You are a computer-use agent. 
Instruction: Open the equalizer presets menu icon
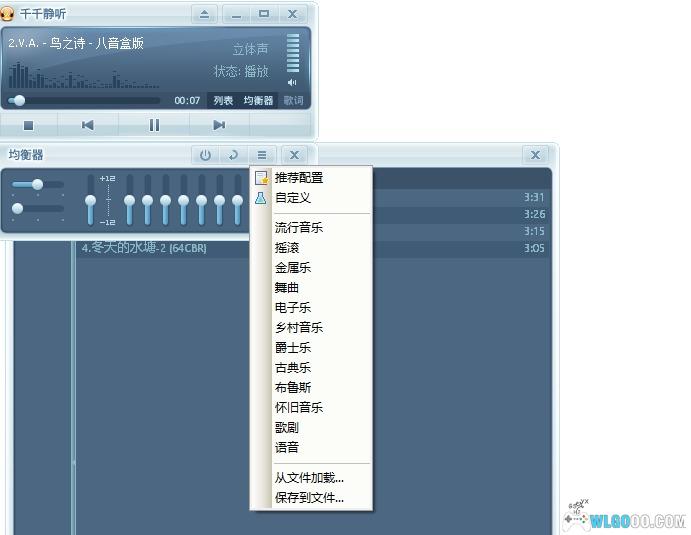click(x=262, y=155)
